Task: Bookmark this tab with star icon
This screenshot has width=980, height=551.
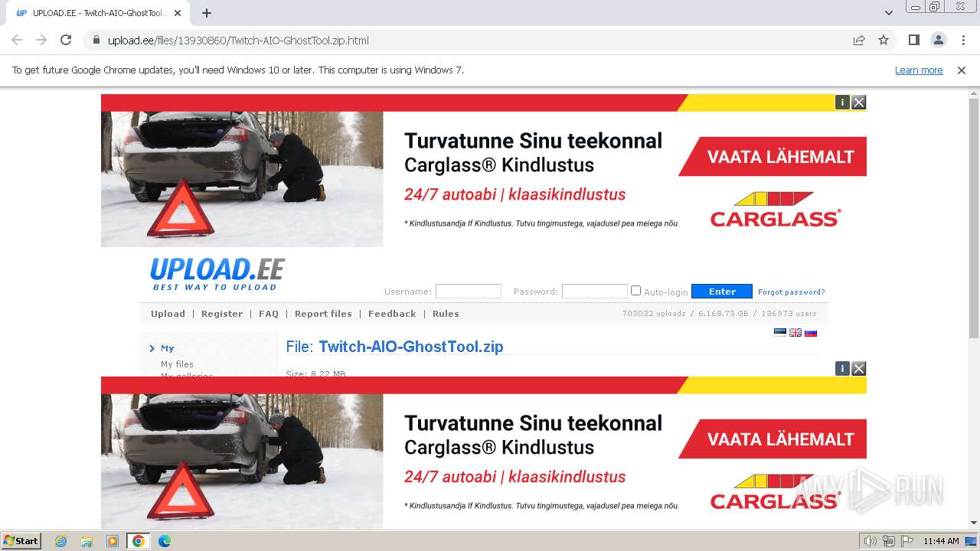Action: [884, 40]
